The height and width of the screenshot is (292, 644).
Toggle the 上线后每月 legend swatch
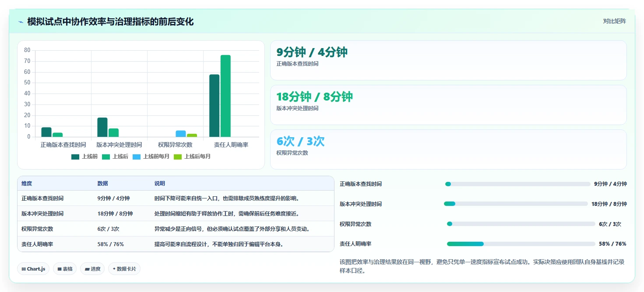tap(178, 156)
